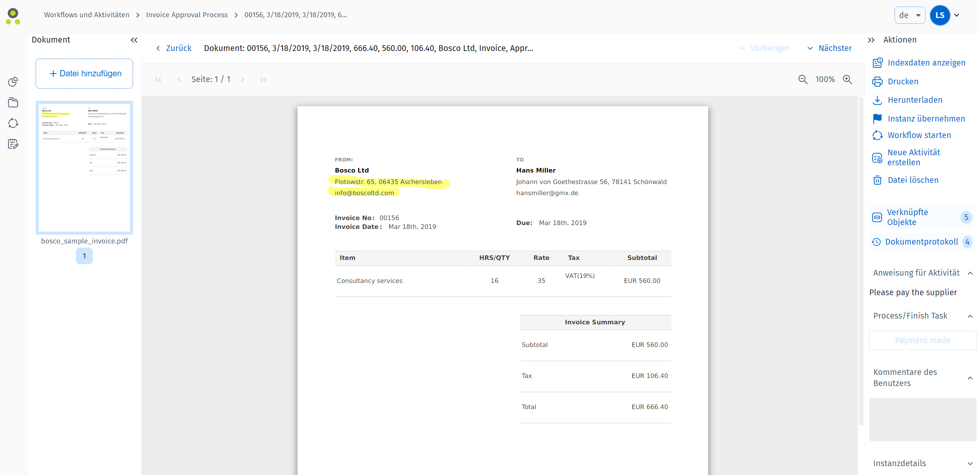980x475 pixels.
Task: Go to Vorheriger document
Action: click(765, 48)
